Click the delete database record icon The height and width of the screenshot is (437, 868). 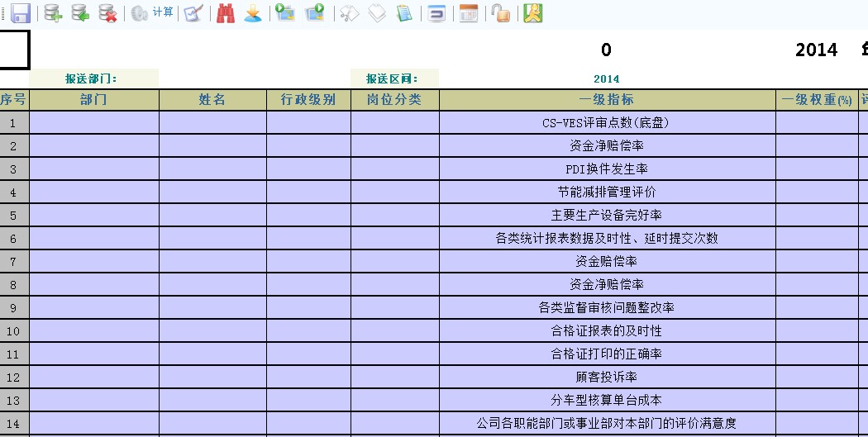tap(107, 13)
